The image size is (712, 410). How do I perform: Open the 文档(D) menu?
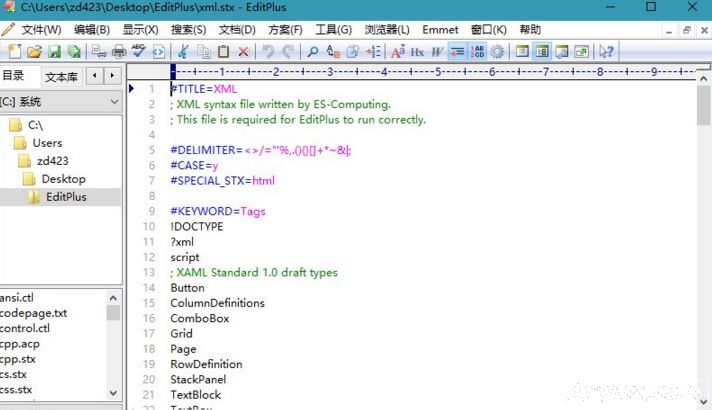(x=237, y=30)
